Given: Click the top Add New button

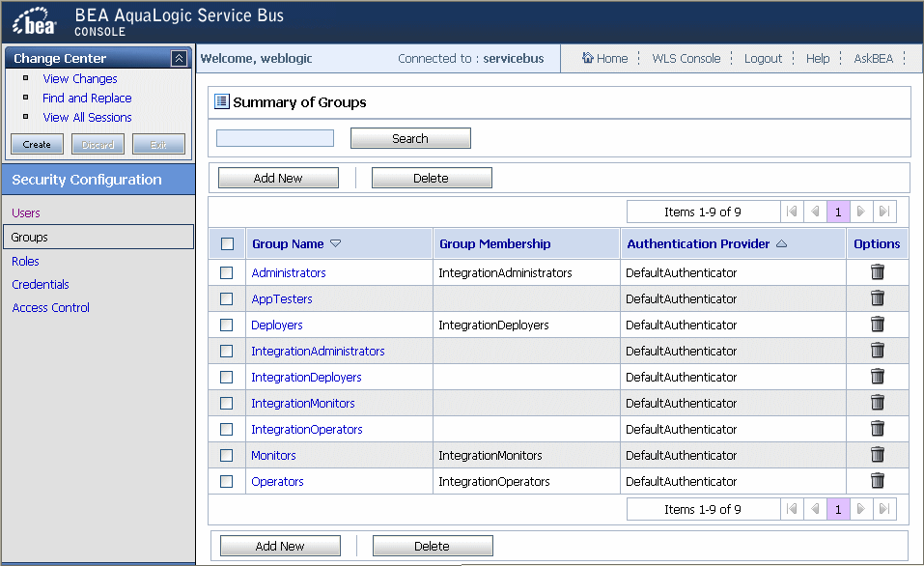Looking at the screenshot, I should [x=278, y=178].
